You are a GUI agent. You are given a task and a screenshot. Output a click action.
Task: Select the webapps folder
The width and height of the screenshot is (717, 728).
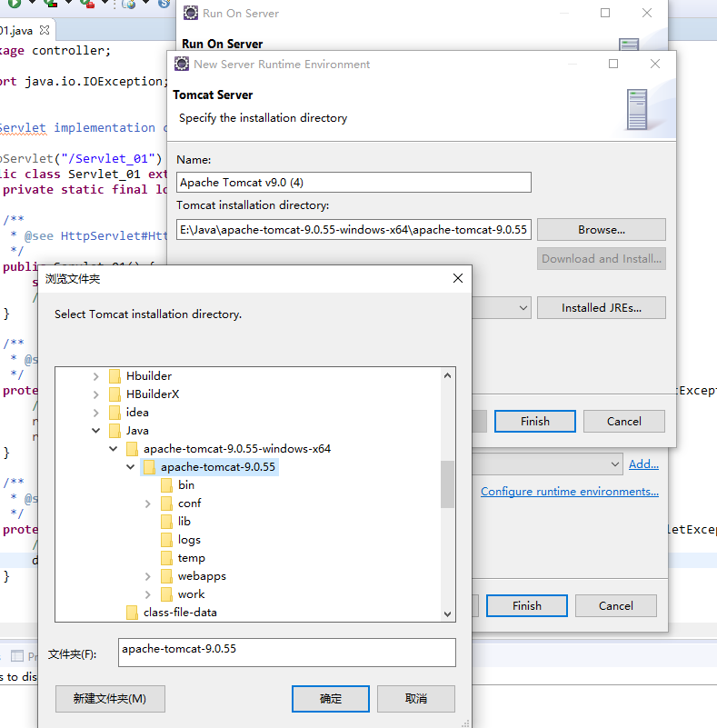click(x=202, y=576)
